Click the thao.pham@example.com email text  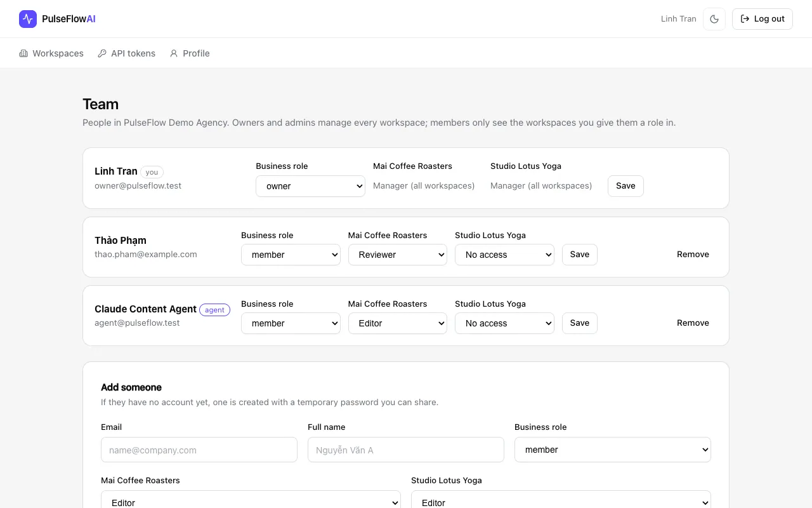click(146, 255)
